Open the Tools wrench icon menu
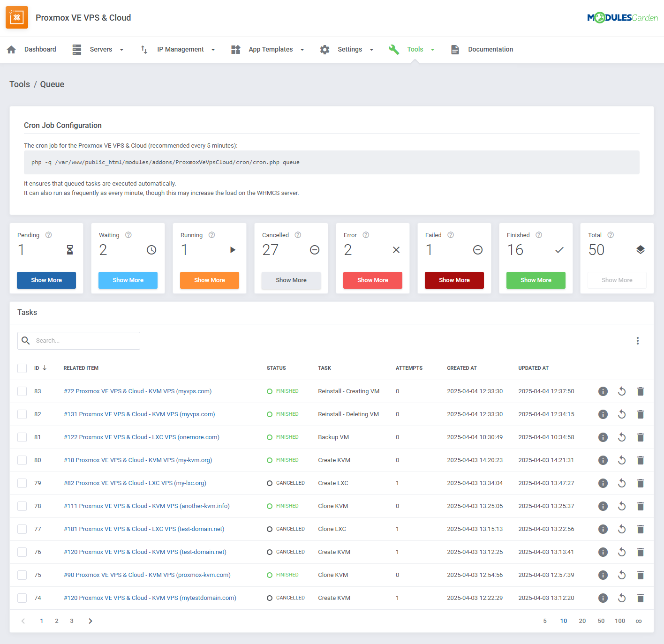 click(394, 49)
